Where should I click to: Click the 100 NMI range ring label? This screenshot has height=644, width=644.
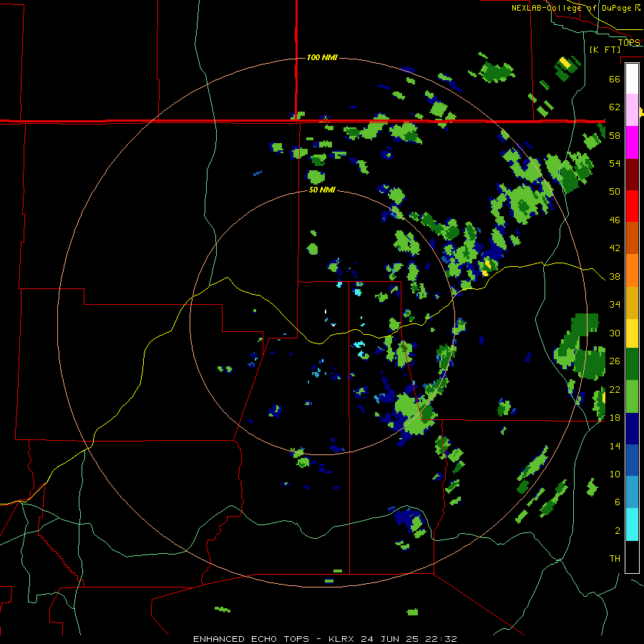(x=322, y=57)
